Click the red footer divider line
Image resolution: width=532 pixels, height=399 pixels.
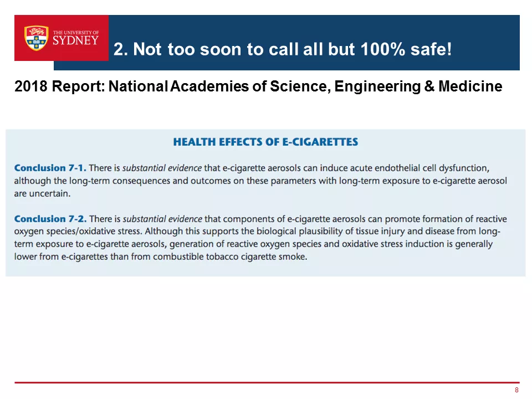[x=267, y=382]
